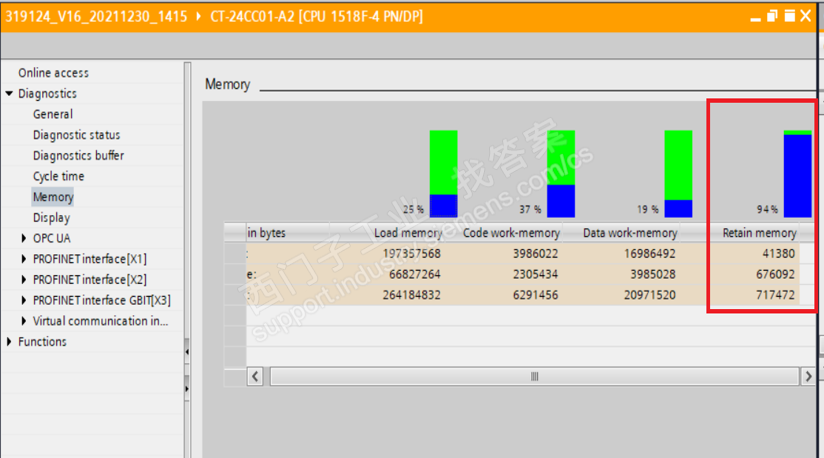This screenshot has width=824, height=458.
Task: Click the navigation splitter expand-right arrow
Action: (x=187, y=389)
